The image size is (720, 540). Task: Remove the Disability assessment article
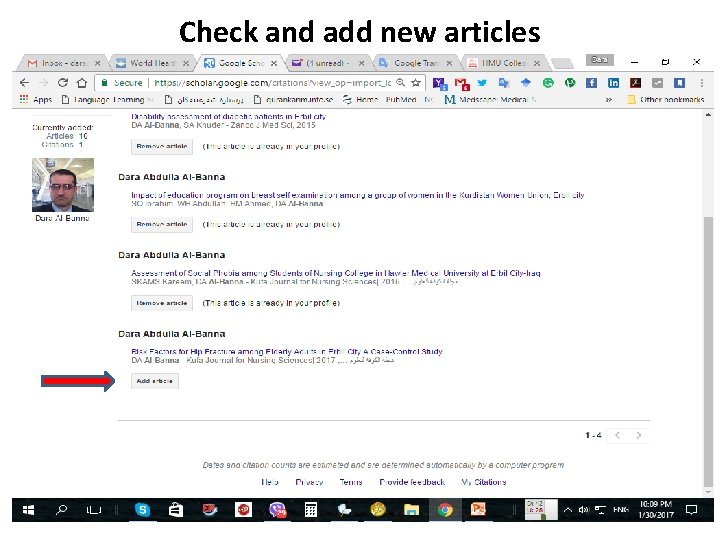tap(162, 146)
